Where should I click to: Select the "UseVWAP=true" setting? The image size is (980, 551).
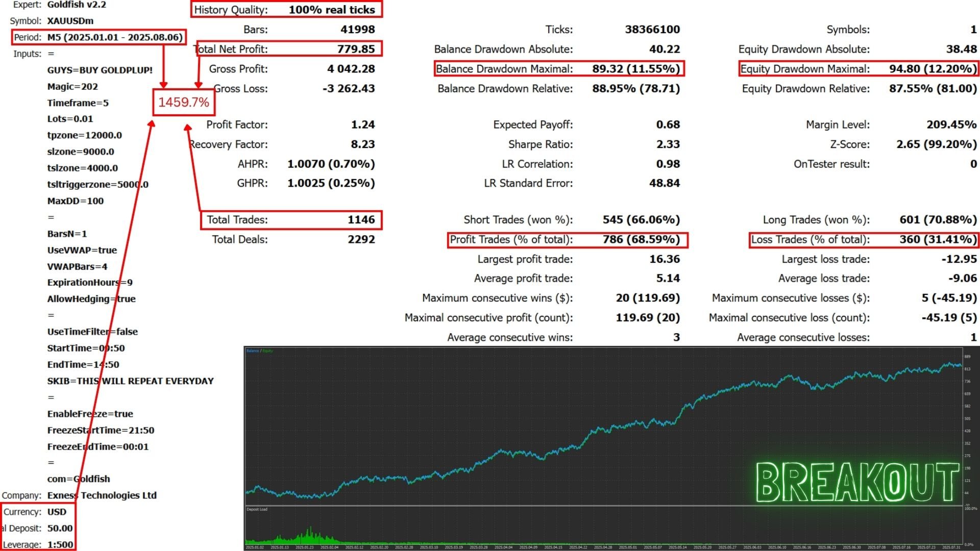(82, 250)
